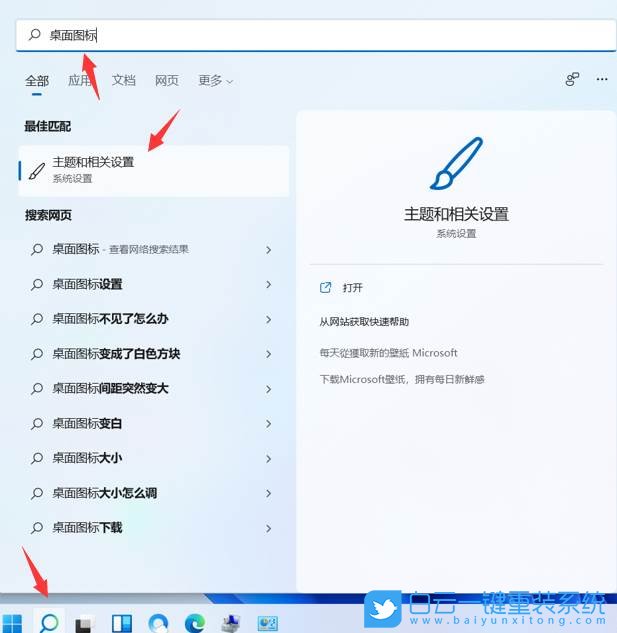The image size is (617, 633).
Task: Open Task View on the taskbar
Action: (x=84, y=623)
